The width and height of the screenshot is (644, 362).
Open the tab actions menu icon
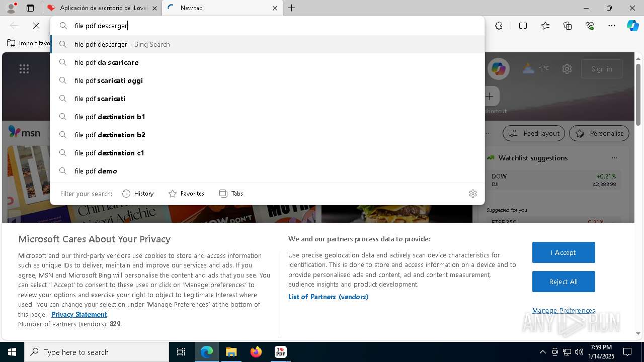[30, 8]
